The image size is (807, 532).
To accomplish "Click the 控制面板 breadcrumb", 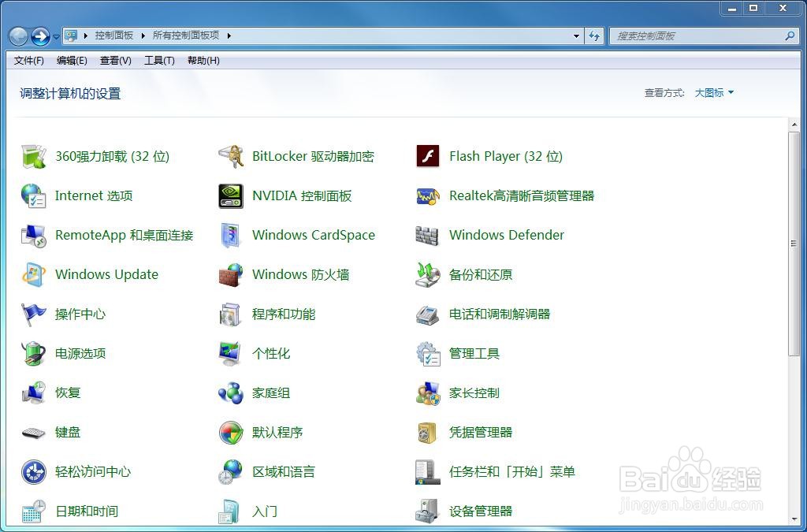I will pos(114,35).
